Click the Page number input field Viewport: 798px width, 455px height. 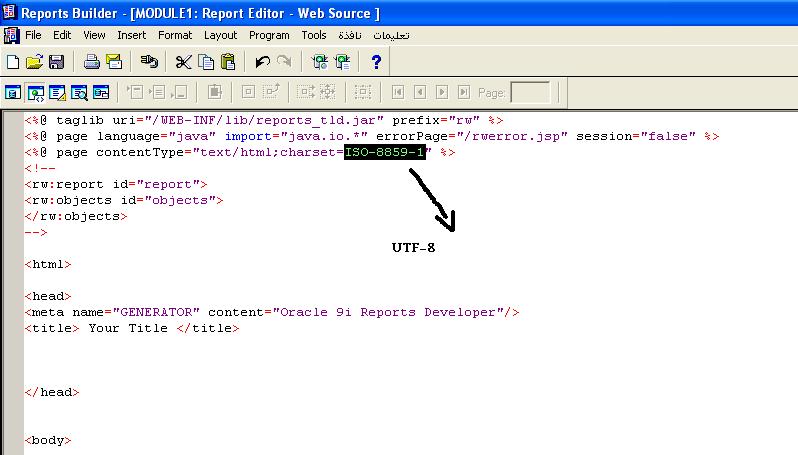pos(530,93)
